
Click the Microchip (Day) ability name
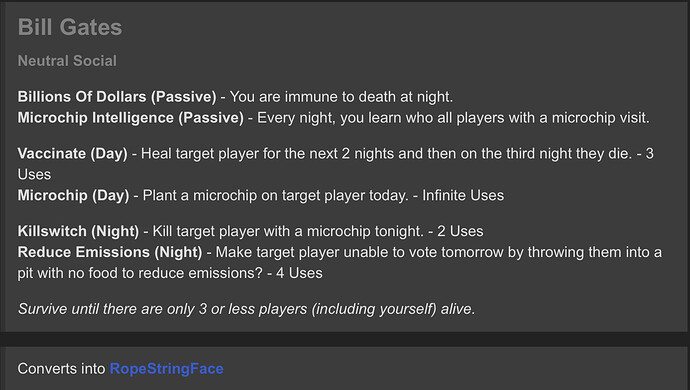pos(73,195)
